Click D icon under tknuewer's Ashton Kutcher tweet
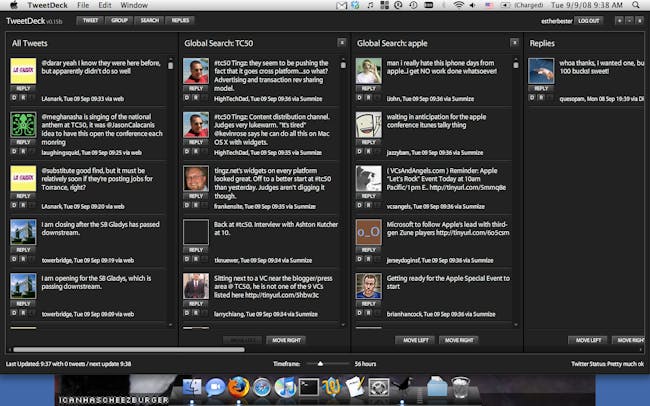This screenshot has height=406, width=650. pyautogui.click(x=187, y=259)
